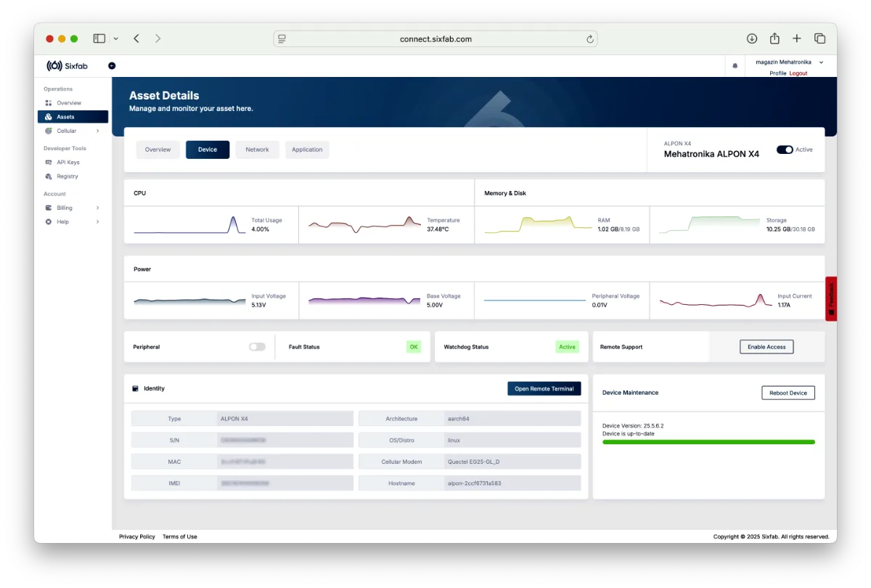Click the Watchdog Status Active badge

tap(568, 347)
